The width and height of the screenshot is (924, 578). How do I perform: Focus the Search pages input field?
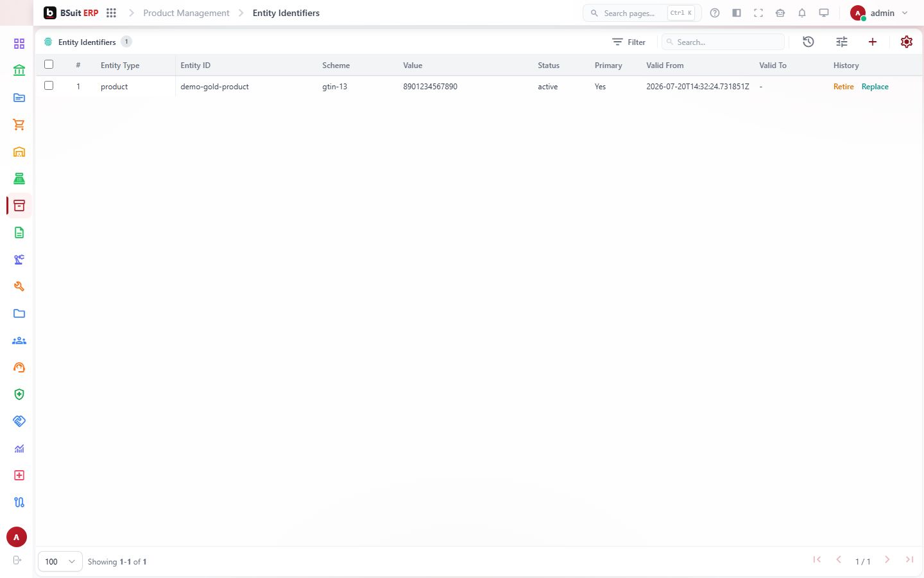642,13
